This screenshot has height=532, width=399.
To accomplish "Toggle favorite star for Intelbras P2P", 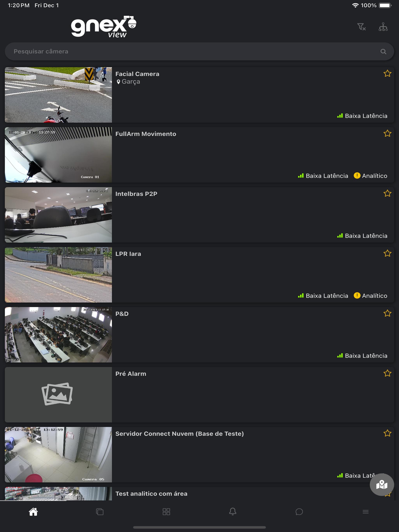I will point(387,193).
